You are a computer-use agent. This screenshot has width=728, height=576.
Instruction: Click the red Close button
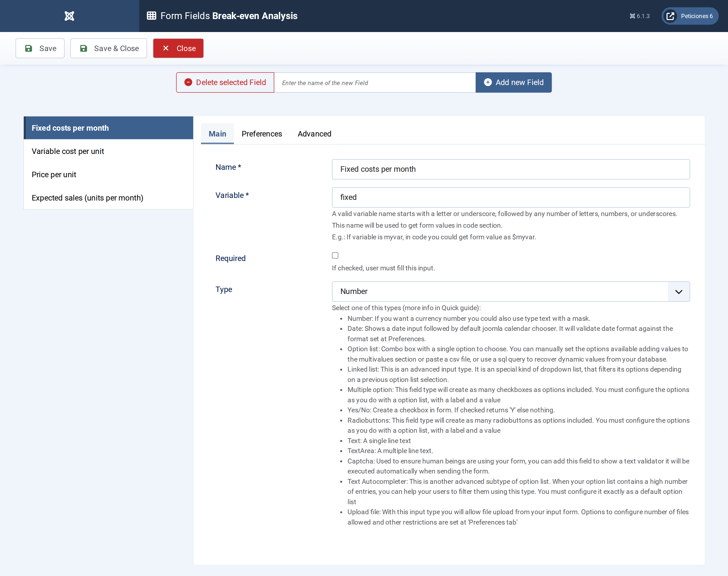tap(178, 48)
